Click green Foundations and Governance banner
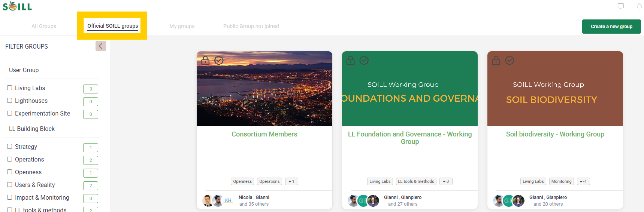 pos(410,89)
